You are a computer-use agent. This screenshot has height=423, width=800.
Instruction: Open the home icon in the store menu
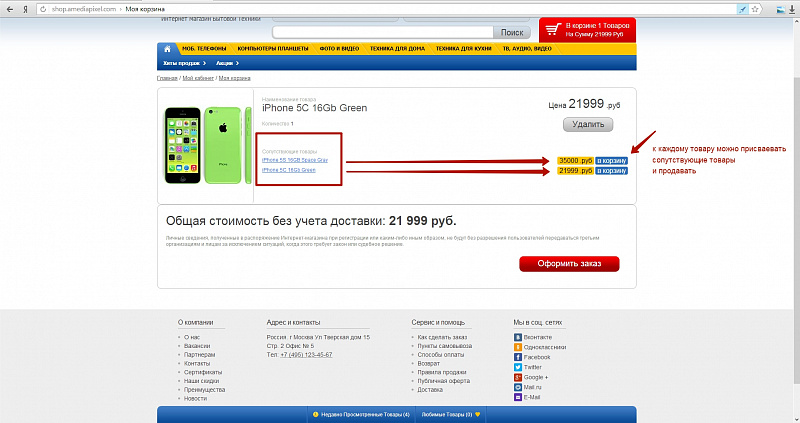coord(167,49)
